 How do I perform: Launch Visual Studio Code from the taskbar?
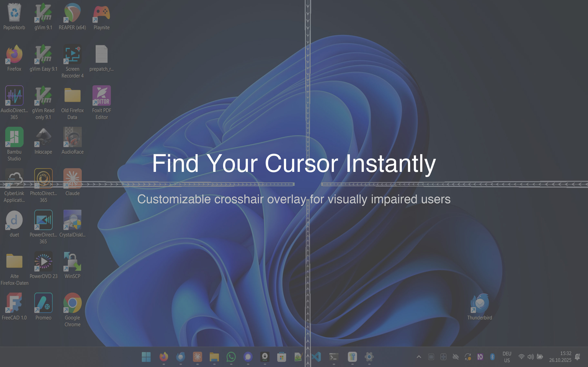pyautogui.click(x=317, y=357)
